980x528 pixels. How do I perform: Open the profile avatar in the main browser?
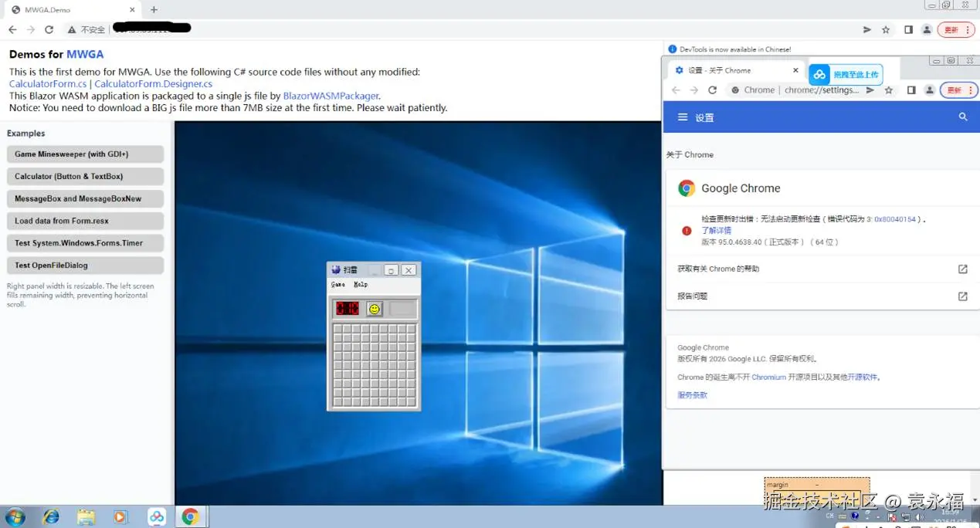[927, 29]
